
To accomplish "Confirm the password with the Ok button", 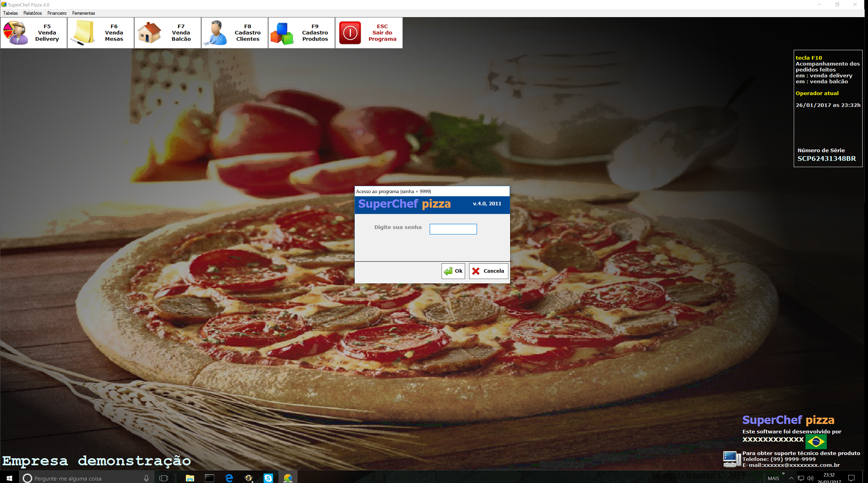I will 453,271.
